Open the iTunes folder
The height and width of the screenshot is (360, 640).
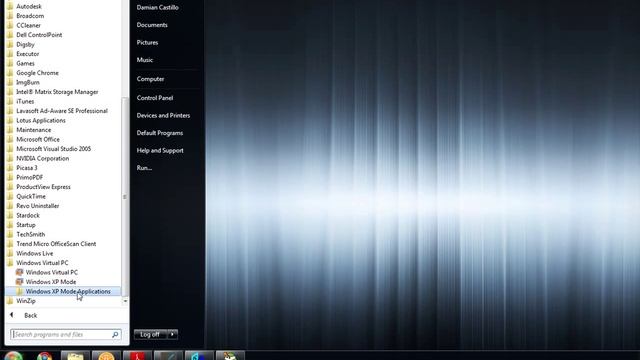[25, 101]
